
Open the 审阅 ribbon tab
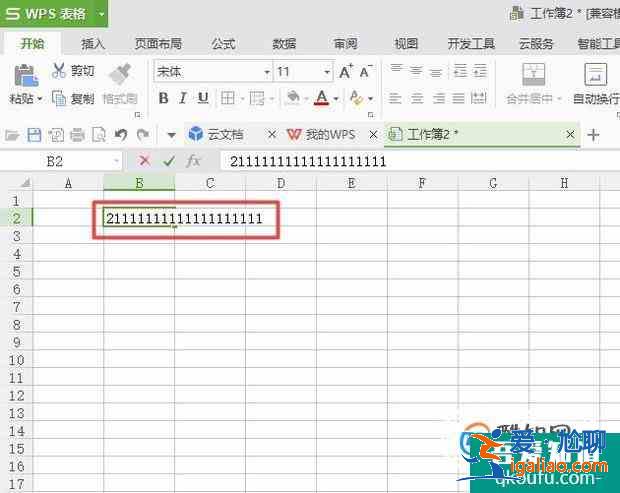click(346, 43)
